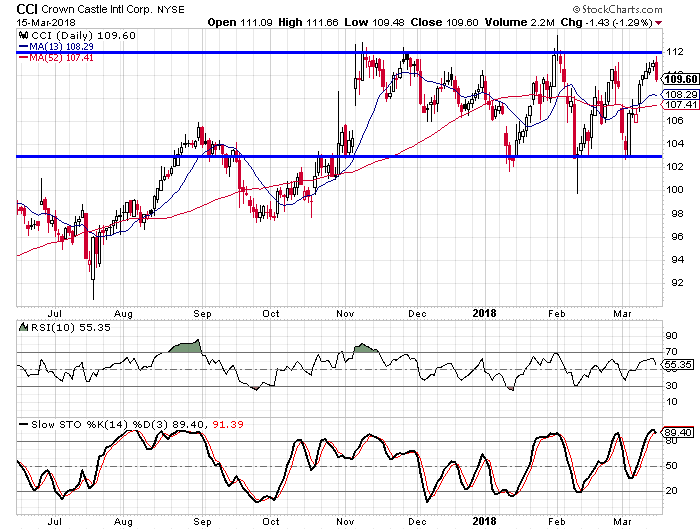This screenshot has width=700, height=530.
Task: Click the Dec label under price chart
Action: [x=417, y=314]
